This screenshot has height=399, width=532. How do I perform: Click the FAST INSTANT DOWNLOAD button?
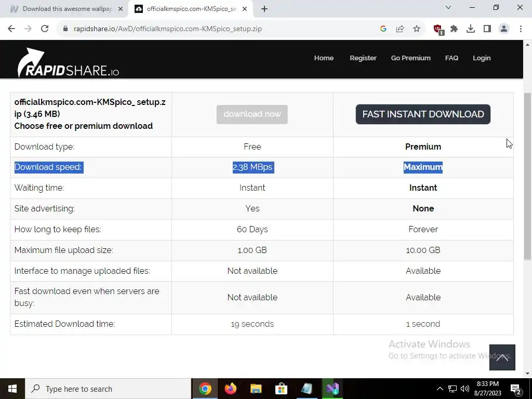pos(423,114)
